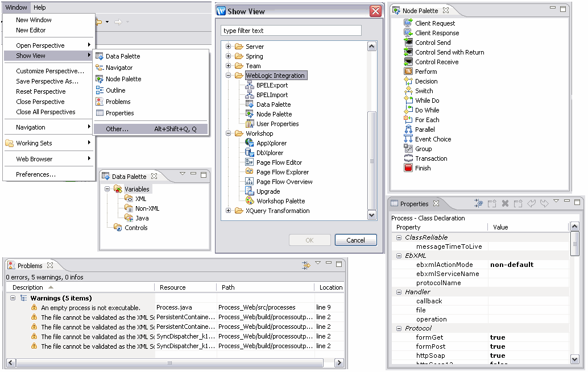
Task: Collapse the Protocol property category
Action: tap(399, 328)
